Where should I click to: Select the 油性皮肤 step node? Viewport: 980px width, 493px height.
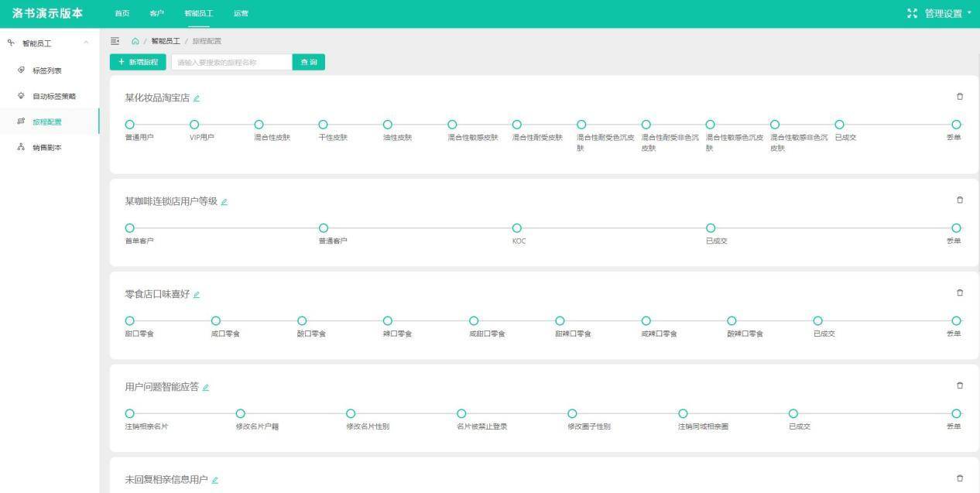pos(388,125)
